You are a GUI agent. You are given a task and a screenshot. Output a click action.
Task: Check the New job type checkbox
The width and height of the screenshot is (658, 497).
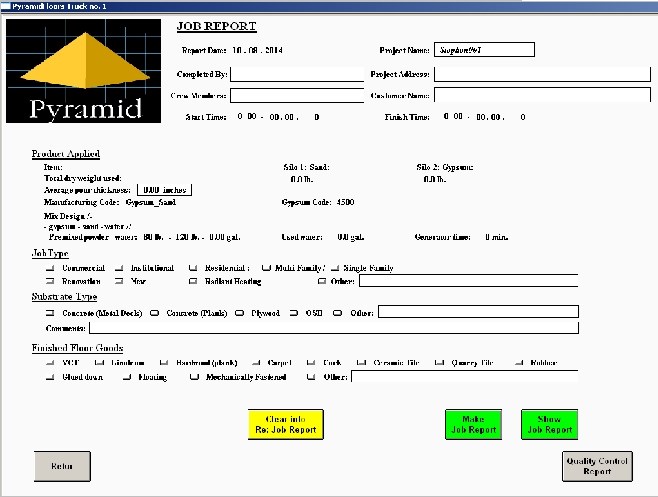point(119,281)
